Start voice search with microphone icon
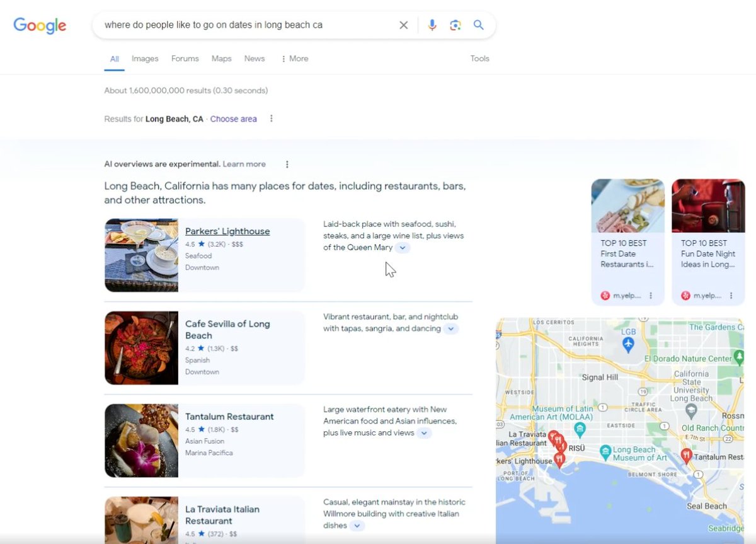Viewport: 756px width, 544px height. pyautogui.click(x=432, y=25)
